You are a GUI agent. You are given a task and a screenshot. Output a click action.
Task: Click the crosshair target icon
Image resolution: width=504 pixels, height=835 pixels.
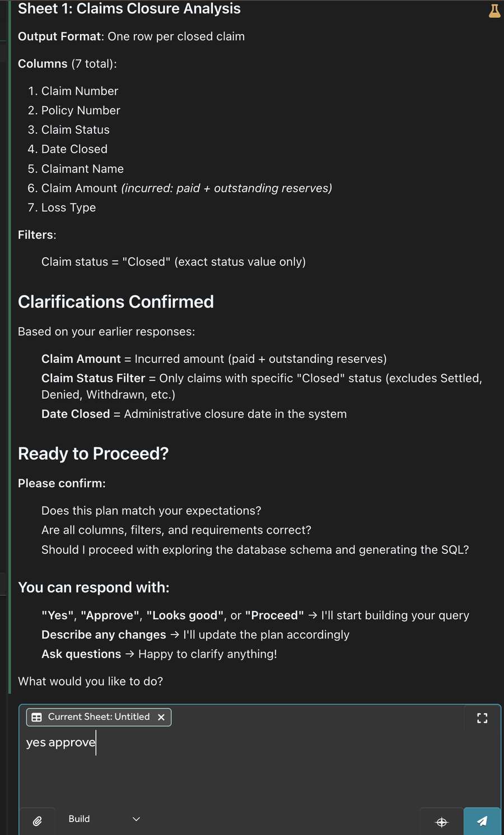click(x=442, y=822)
